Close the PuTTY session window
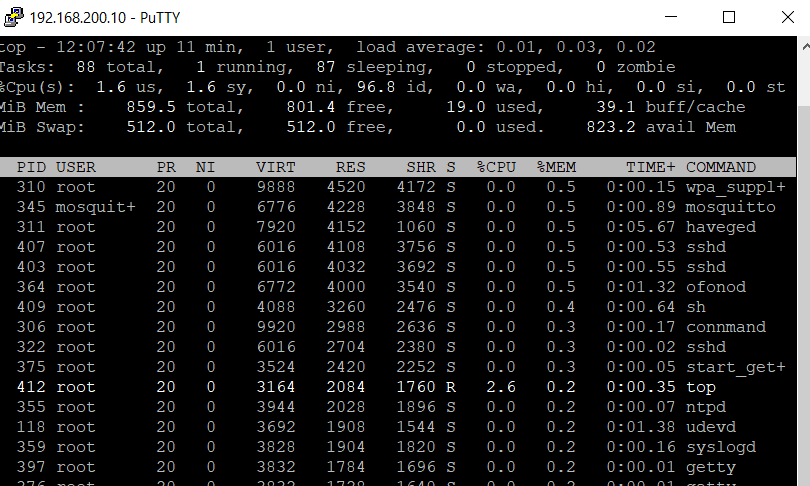This screenshot has height=486, width=810. tap(787, 17)
